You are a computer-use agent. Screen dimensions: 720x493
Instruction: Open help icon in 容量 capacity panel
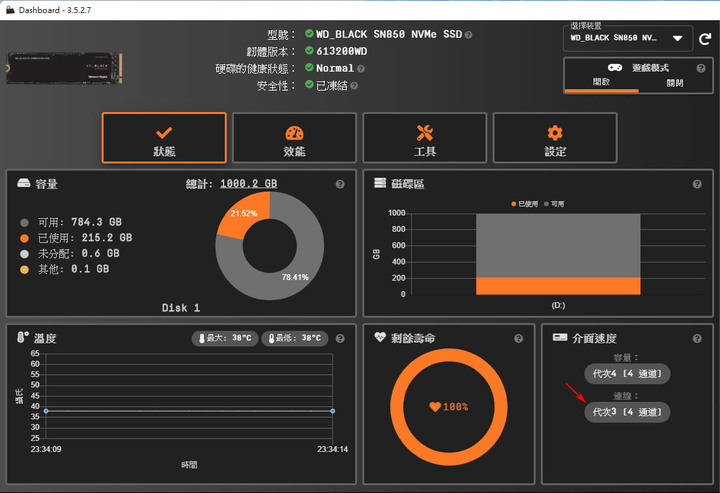[340, 184]
